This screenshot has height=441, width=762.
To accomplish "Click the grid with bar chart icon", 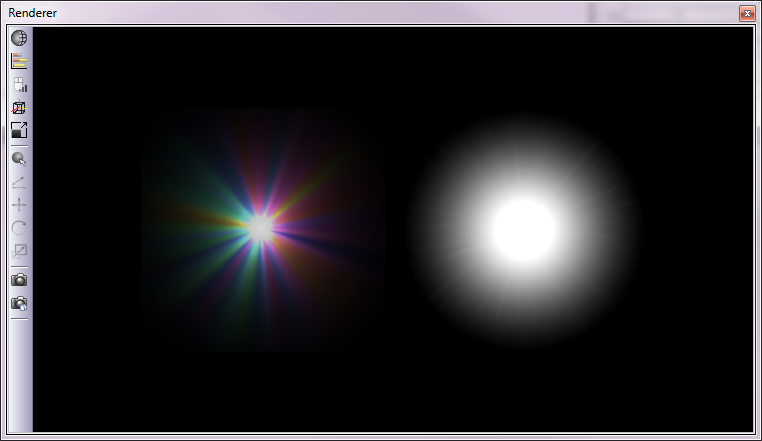I will 19,84.
